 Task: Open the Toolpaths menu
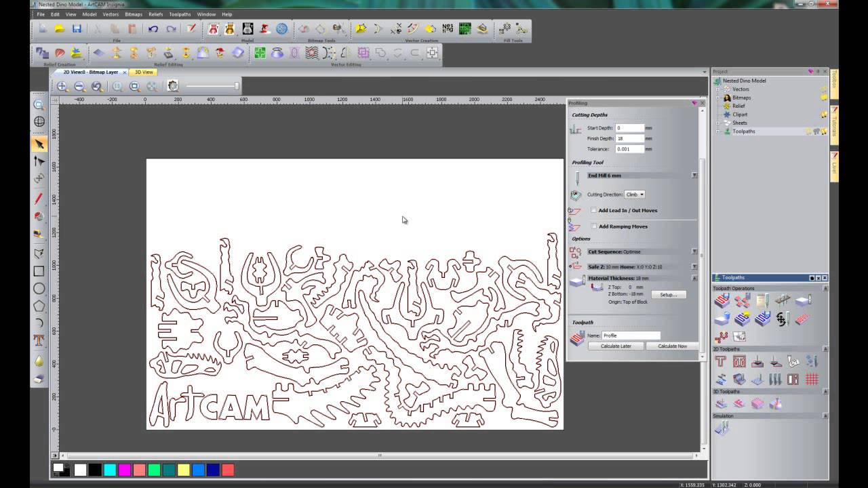(x=180, y=14)
